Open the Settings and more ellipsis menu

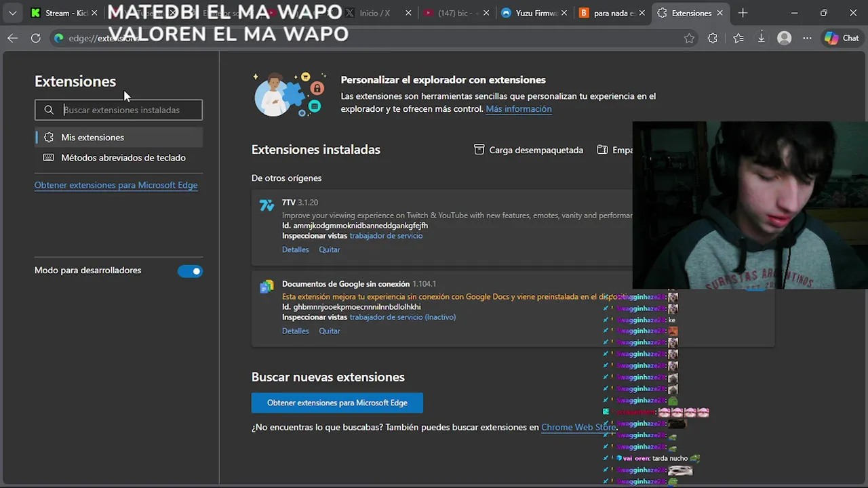click(807, 38)
